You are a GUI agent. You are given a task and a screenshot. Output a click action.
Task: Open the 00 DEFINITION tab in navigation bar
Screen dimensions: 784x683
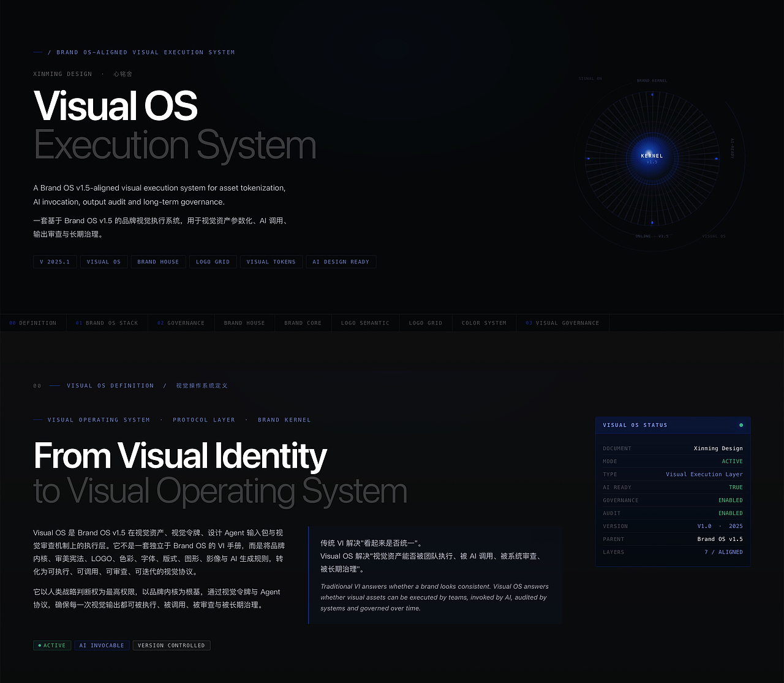click(33, 323)
